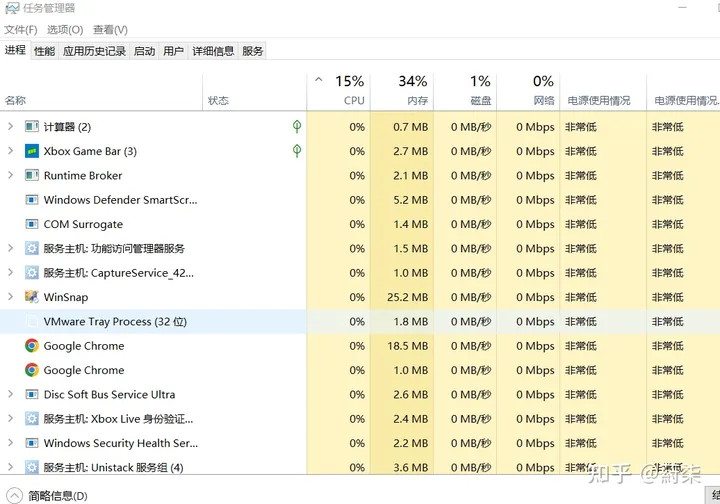Click the VMware Tray Process icon
The height and width of the screenshot is (504, 720).
pos(32,321)
